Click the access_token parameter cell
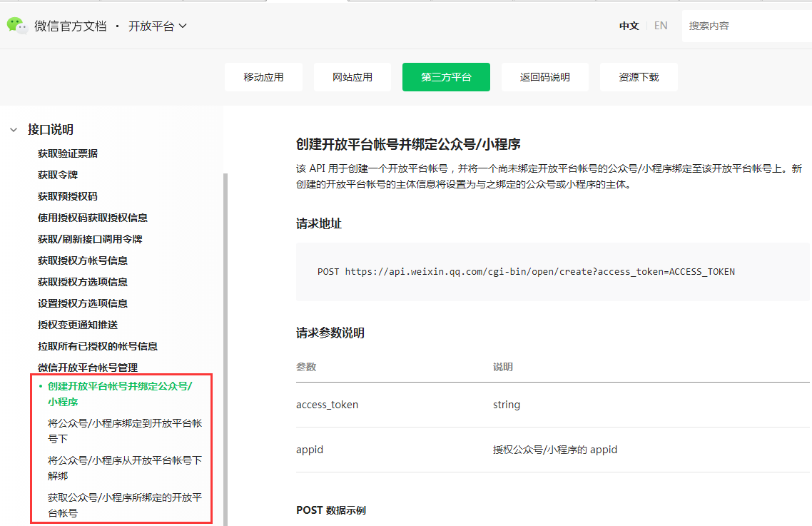This screenshot has width=812, height=526. click(328, 405)
